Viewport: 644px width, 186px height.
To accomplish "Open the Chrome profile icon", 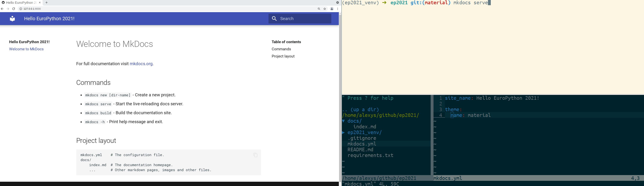I will point(332,8).
